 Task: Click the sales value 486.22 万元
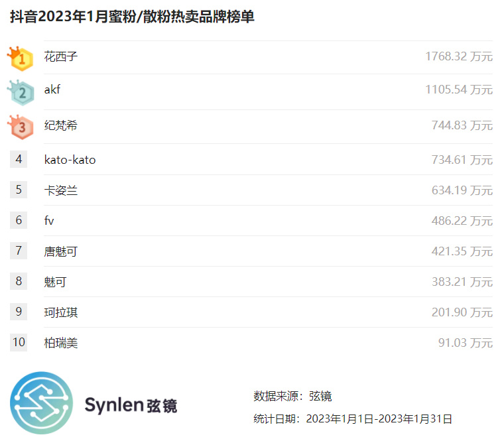(x=462, y=221)
